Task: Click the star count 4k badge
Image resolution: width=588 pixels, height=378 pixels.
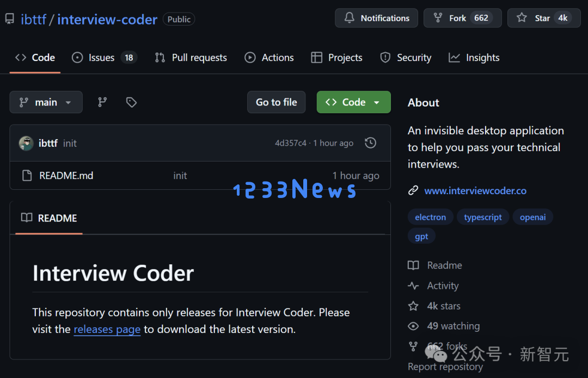Action: [563, 18]
